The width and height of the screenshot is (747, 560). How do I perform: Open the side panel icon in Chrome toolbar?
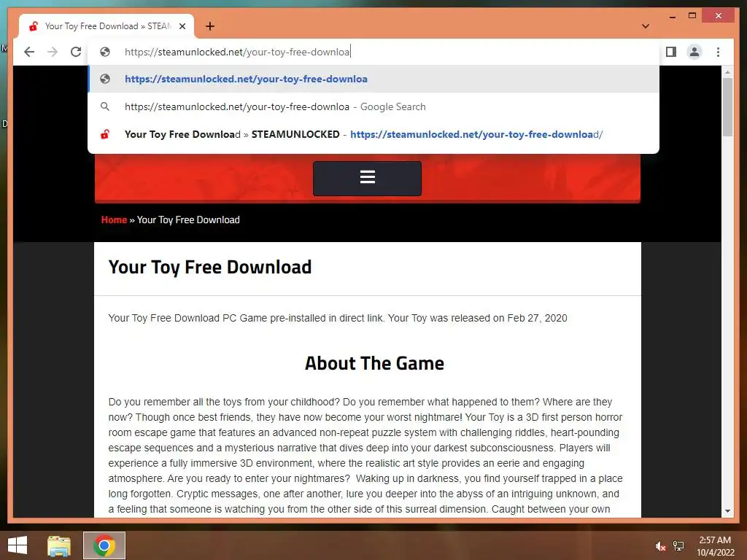click(x=671, y=52)
